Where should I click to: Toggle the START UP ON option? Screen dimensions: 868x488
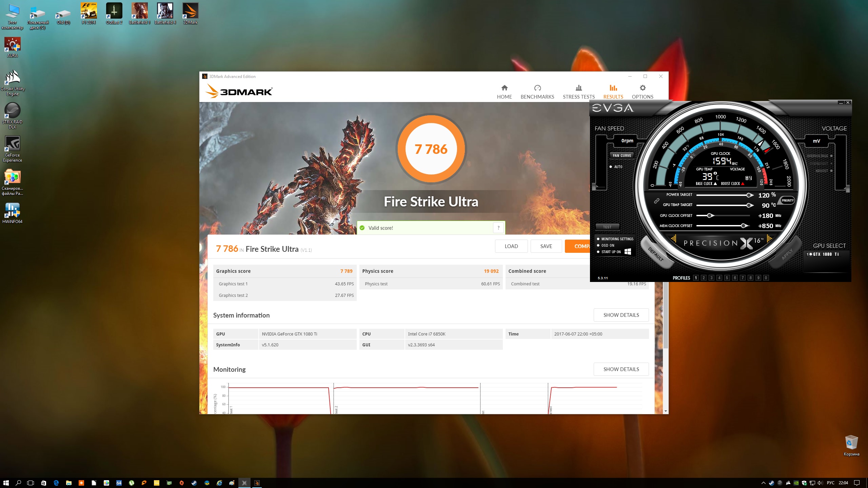598,252
